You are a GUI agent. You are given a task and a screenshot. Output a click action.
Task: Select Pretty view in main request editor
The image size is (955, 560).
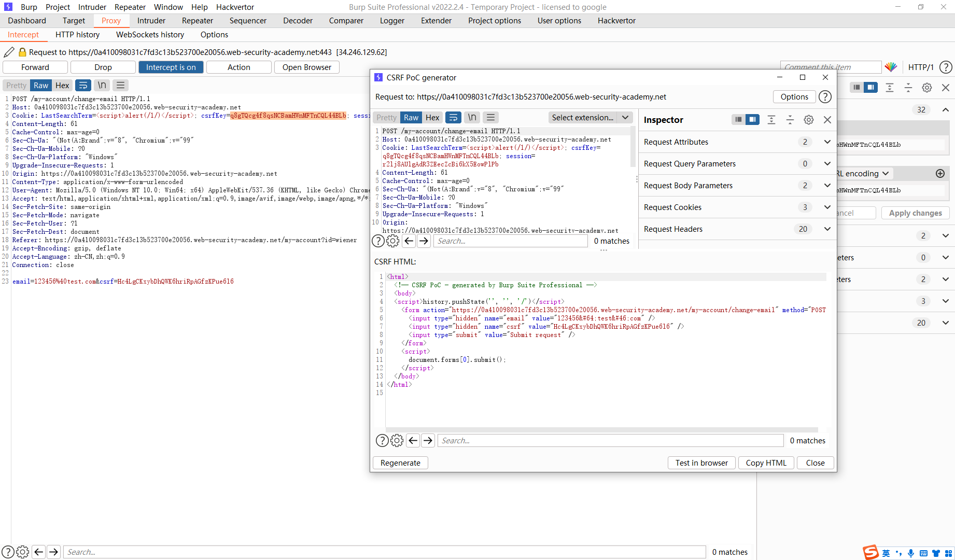[x=17, y=85]
